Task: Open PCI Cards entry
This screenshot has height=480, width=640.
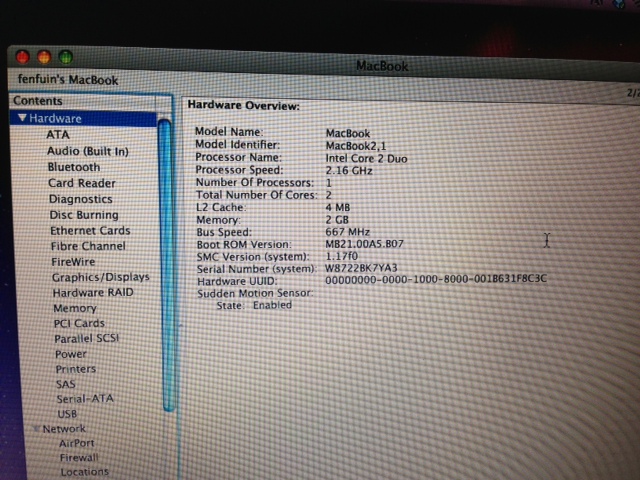Action: (x=79, y=323)
